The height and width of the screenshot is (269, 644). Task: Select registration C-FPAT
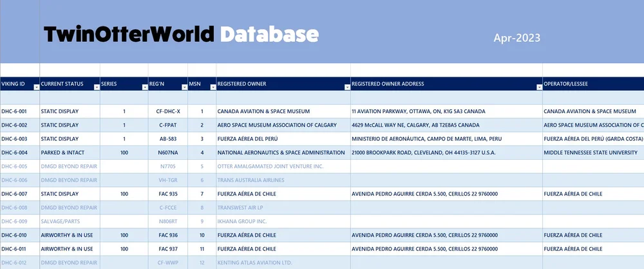click(x=168, y=125)
